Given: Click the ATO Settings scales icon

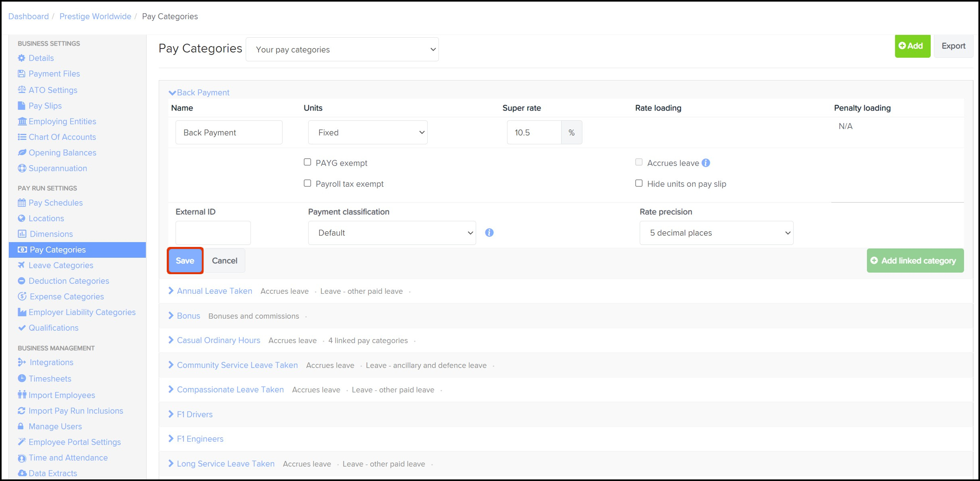Looking at the screenshot, I should [22, 90].
